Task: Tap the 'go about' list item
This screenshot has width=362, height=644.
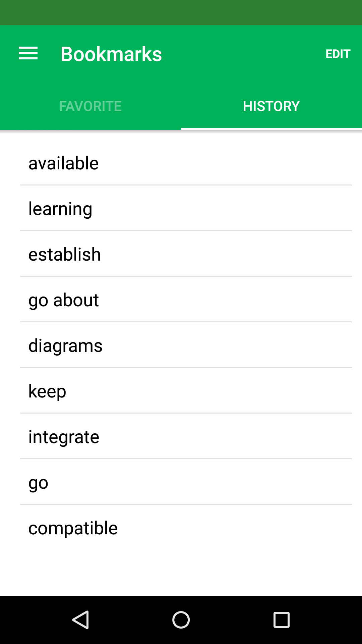Action: click(x=64, y=300)
